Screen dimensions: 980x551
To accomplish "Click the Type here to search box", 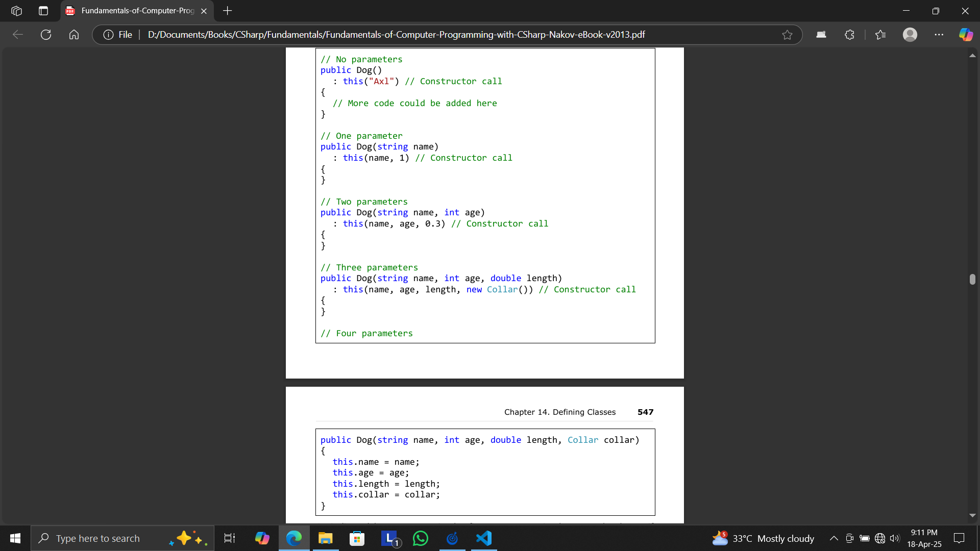I will coord(122,538).
